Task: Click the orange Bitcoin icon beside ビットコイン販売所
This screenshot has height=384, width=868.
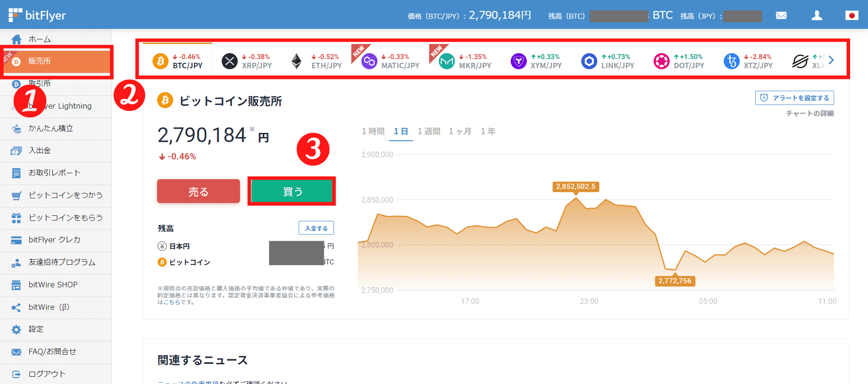Action: point(165,100)
